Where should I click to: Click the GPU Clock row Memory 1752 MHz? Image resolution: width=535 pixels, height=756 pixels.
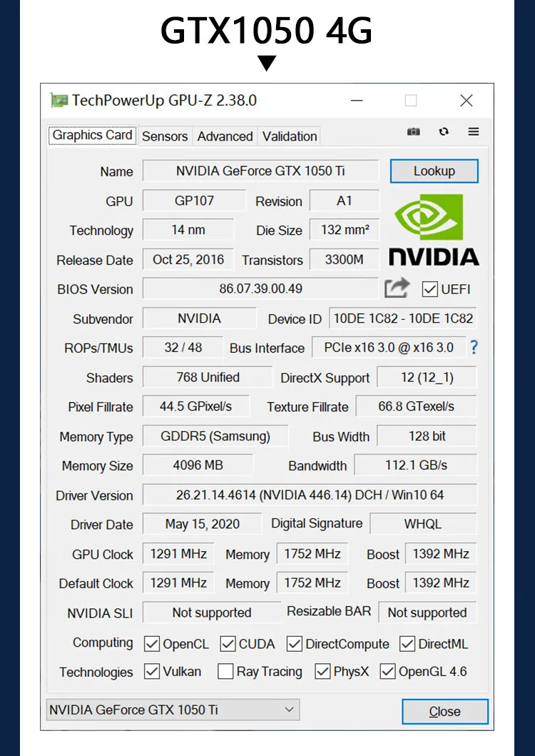pos(312,553)
